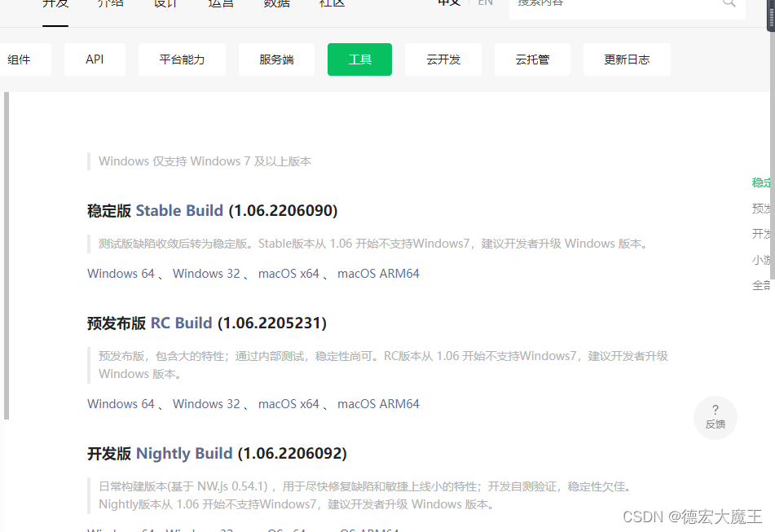Open the 设计 top navigation tab
This screenshot has width=775, height=532.
165,4
